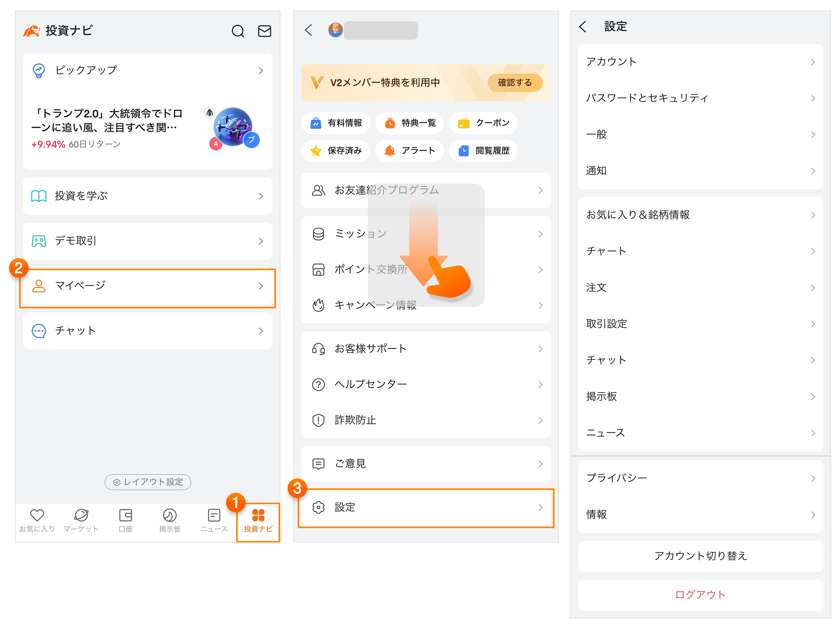Image resolution: width=840 pixels, height=629 pixels.
Task: Open the 設定 menu row
Action: pos(426,507)
